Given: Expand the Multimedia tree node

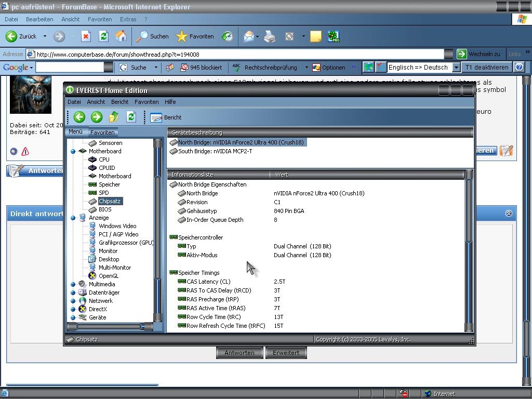Looking at the screenshot, I should click(x=73, y=284).
